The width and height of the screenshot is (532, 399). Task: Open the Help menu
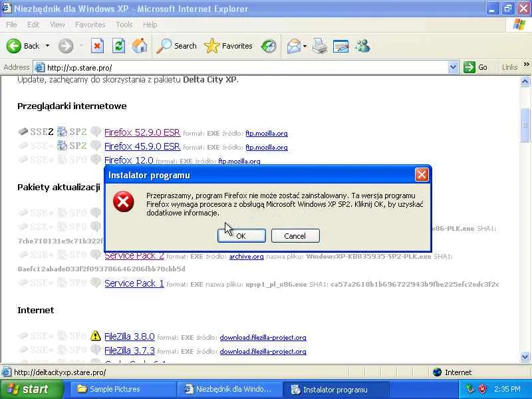click(x=150, y=25)
